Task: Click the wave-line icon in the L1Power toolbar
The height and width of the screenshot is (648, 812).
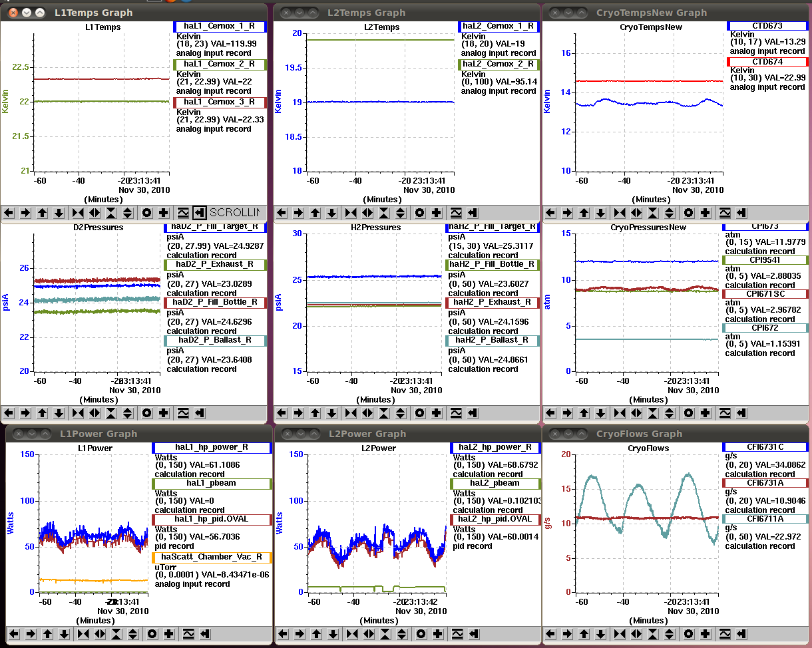Action: point(188,634)
